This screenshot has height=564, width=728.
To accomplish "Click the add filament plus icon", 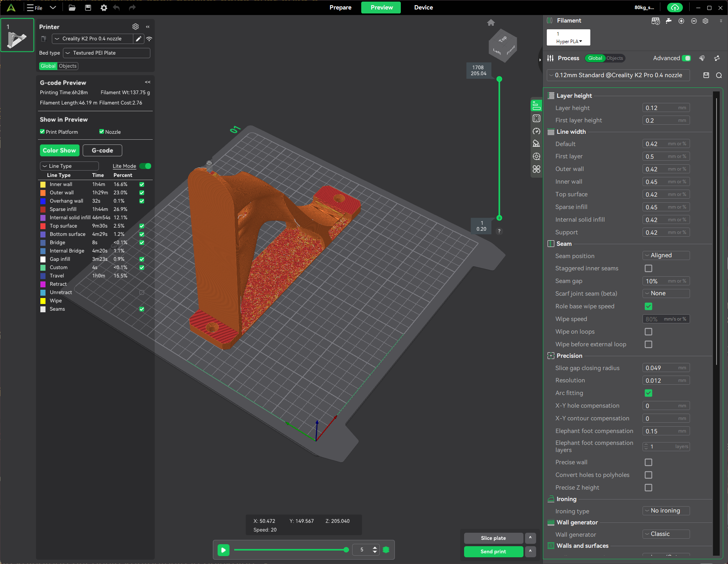I will 681,21.
